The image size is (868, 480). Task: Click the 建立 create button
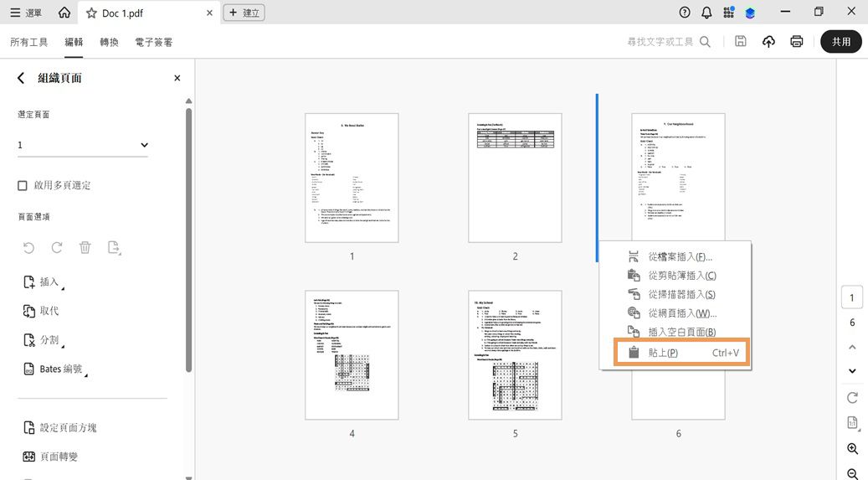(244, 13)
